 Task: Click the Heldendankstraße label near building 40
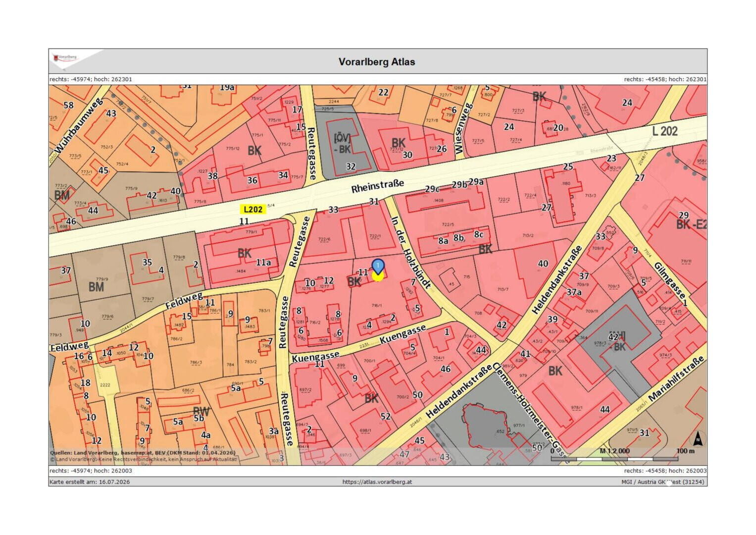point(557,280)
